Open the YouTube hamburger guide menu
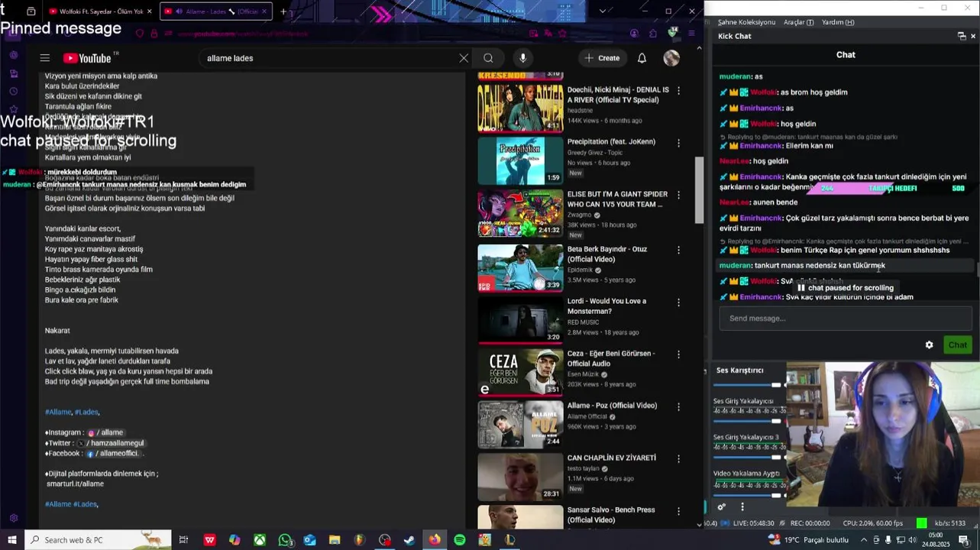980x550 pixels. [45, 58]
